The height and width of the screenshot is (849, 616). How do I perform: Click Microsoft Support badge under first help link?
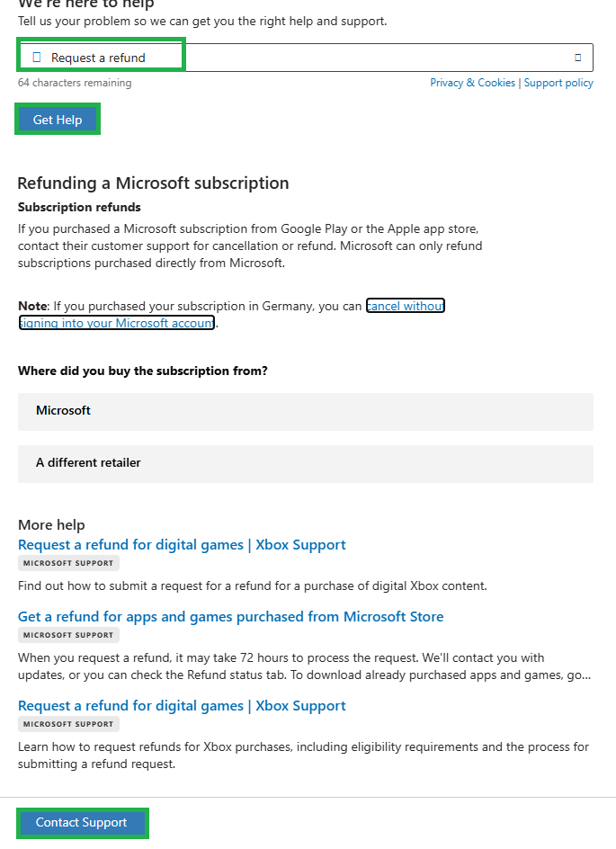click(68, 563)
